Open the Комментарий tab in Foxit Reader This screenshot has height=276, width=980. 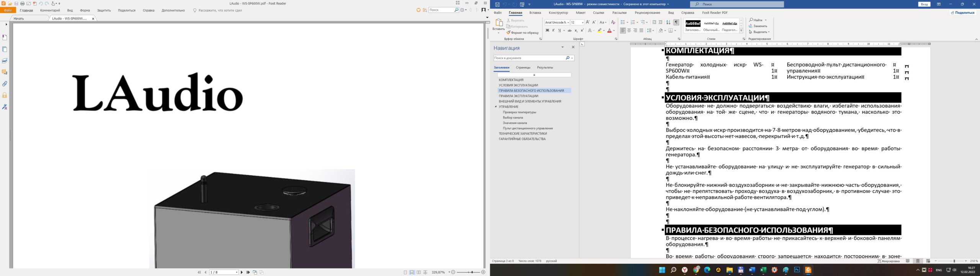(50, 10)
